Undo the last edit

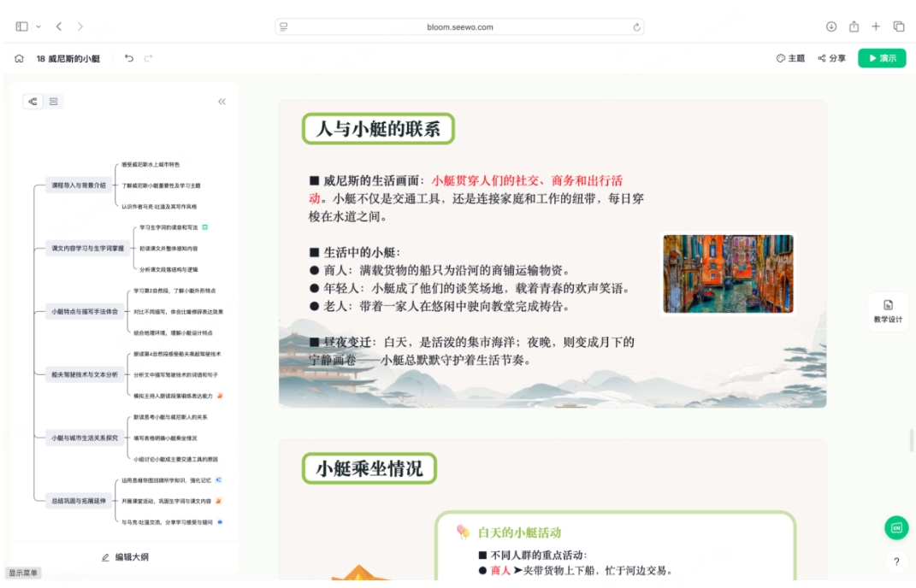(129, 58)
